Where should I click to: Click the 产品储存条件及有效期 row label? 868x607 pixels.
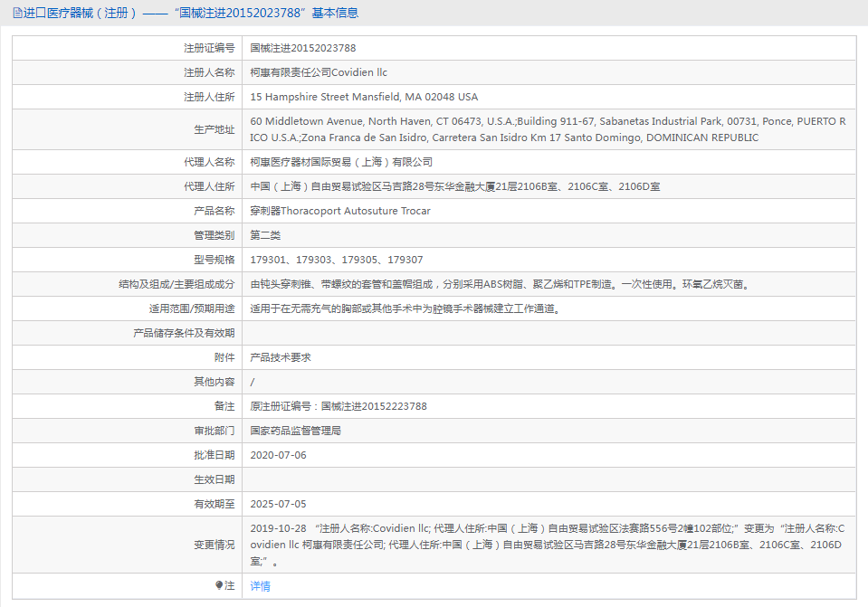(x=184, y=333)
